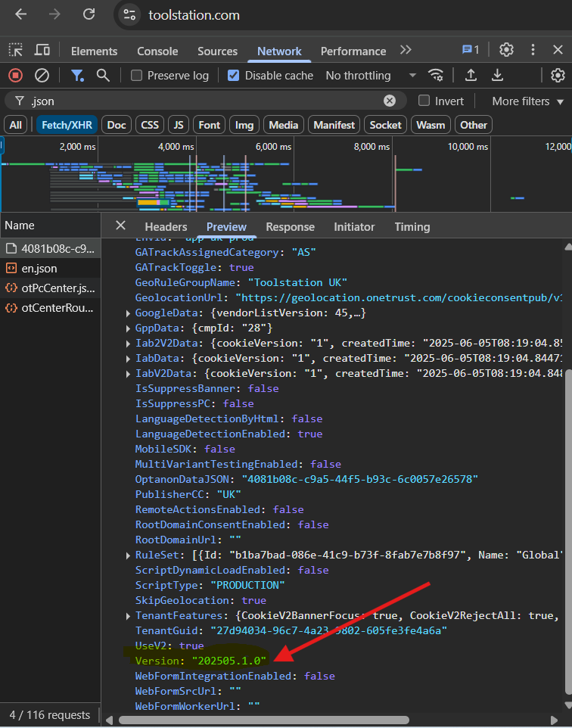The width and height of the screenshot is (572, 728).
Task: Open DevTools settings gear icon
Action: [x=506, y=51]
